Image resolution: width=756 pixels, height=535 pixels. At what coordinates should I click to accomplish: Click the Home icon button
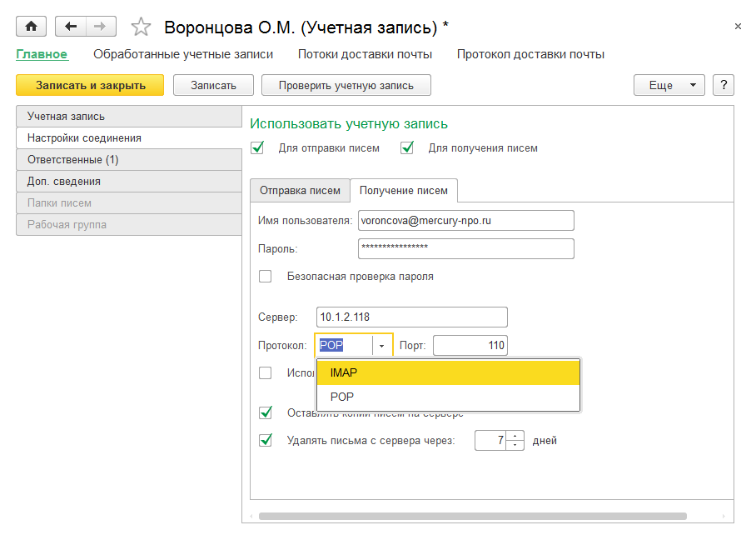pos(32,27)
